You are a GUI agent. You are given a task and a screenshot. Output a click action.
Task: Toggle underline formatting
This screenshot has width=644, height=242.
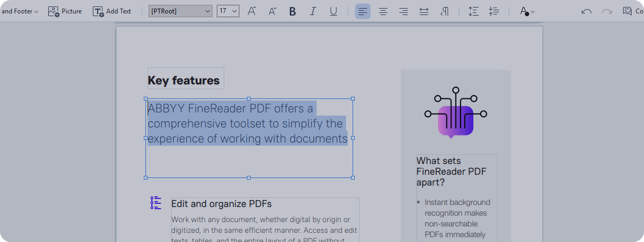click(333, 11)
